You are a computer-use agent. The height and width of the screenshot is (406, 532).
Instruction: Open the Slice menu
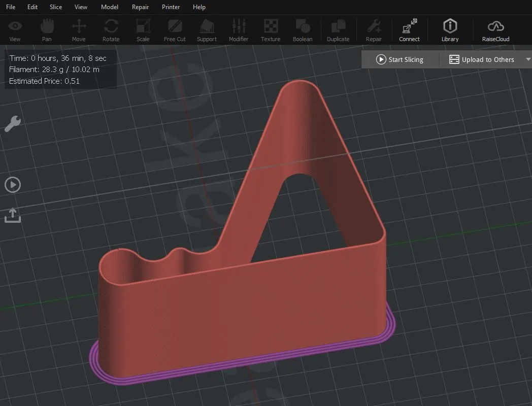[56, 7]
